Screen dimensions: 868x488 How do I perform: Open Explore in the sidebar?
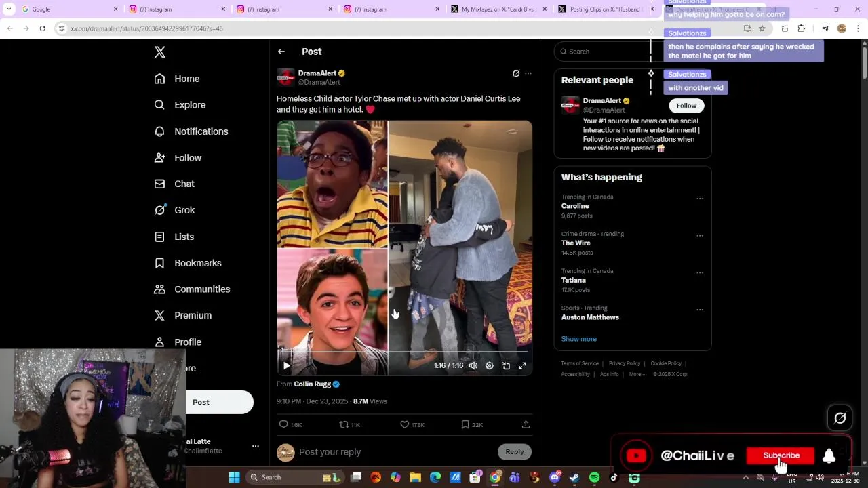click(x=180, y=105)
